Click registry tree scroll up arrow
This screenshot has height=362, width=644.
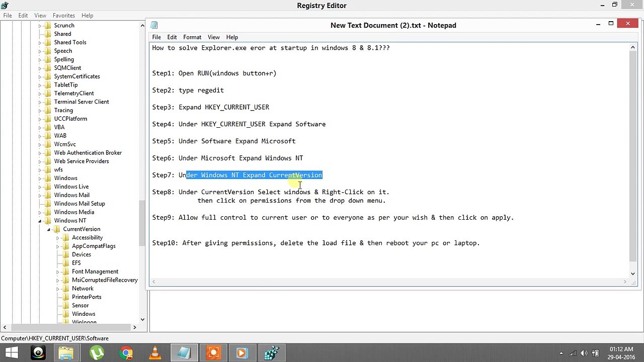pos(142,26)
